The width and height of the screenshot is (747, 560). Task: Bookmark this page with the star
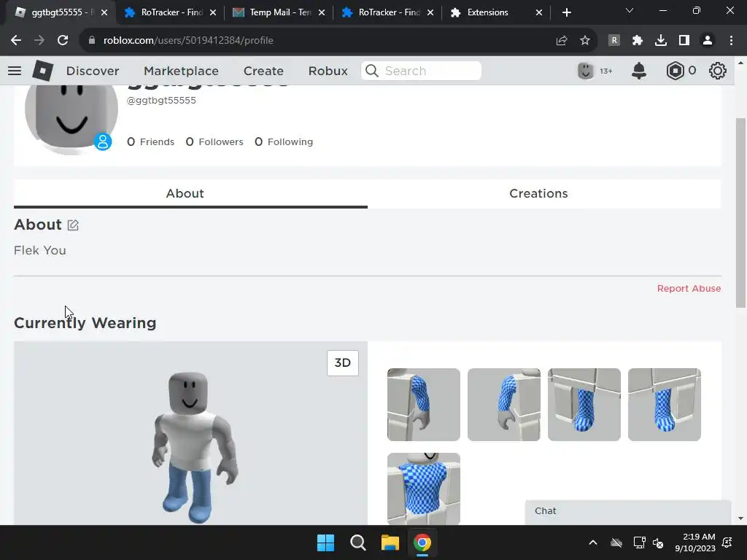(585, 41)
